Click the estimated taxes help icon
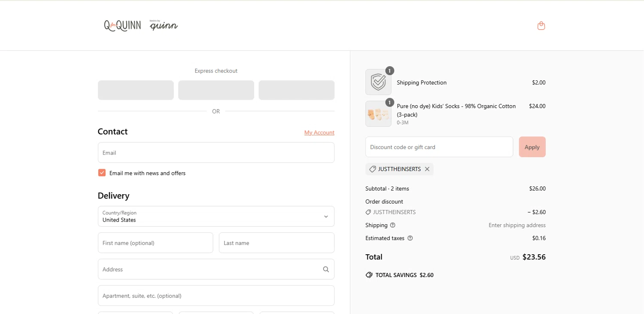 [410, 238]
